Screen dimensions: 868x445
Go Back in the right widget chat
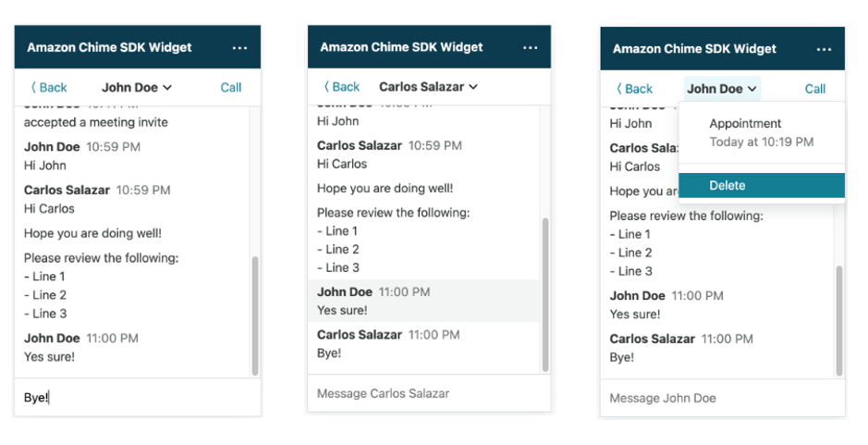point(634,89)
